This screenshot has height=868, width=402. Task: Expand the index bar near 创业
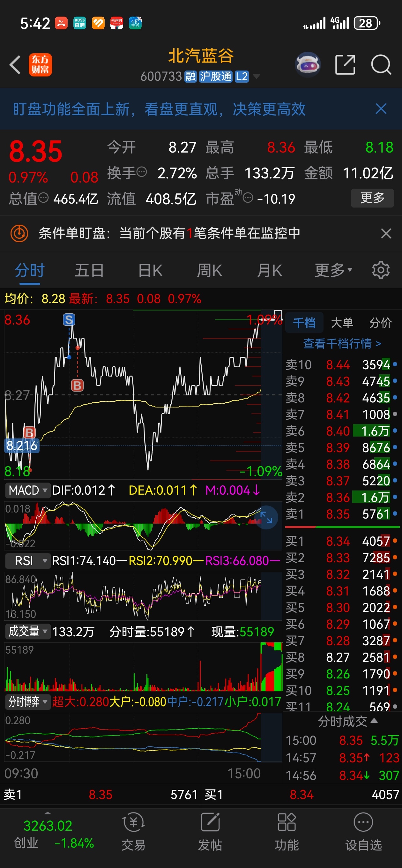(x=48, y=813)
